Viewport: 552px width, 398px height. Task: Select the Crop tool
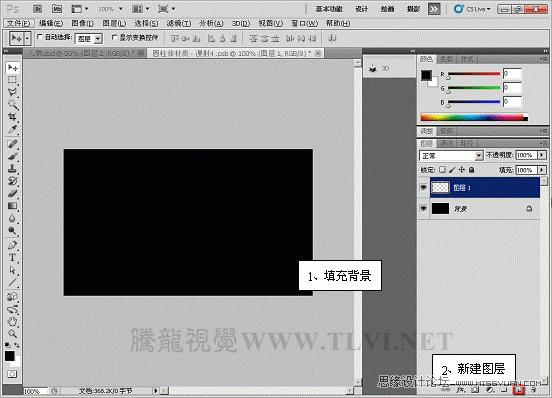coord(13,117)
